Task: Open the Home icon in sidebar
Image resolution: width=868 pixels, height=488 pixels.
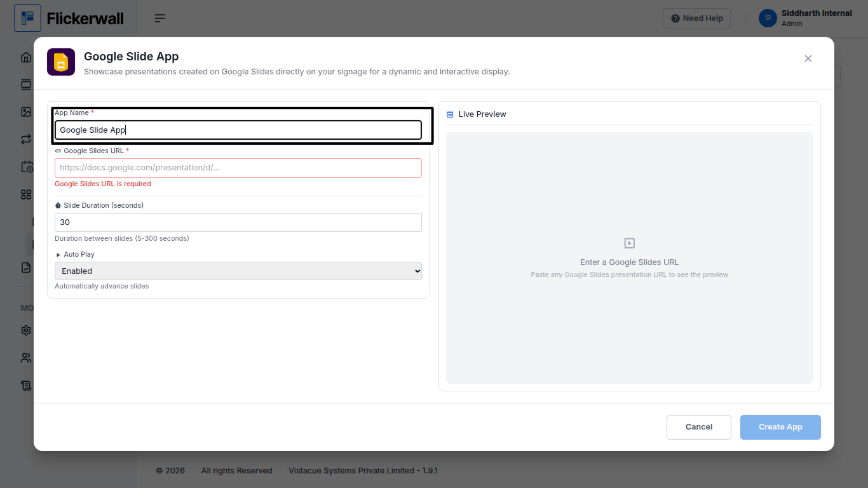Action: (26, 57)
